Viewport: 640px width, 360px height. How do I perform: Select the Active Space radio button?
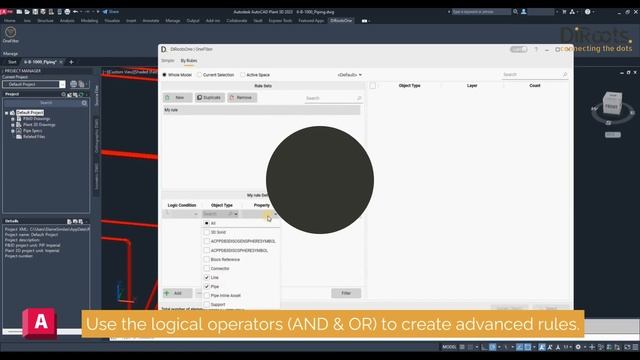coord(242,75)
